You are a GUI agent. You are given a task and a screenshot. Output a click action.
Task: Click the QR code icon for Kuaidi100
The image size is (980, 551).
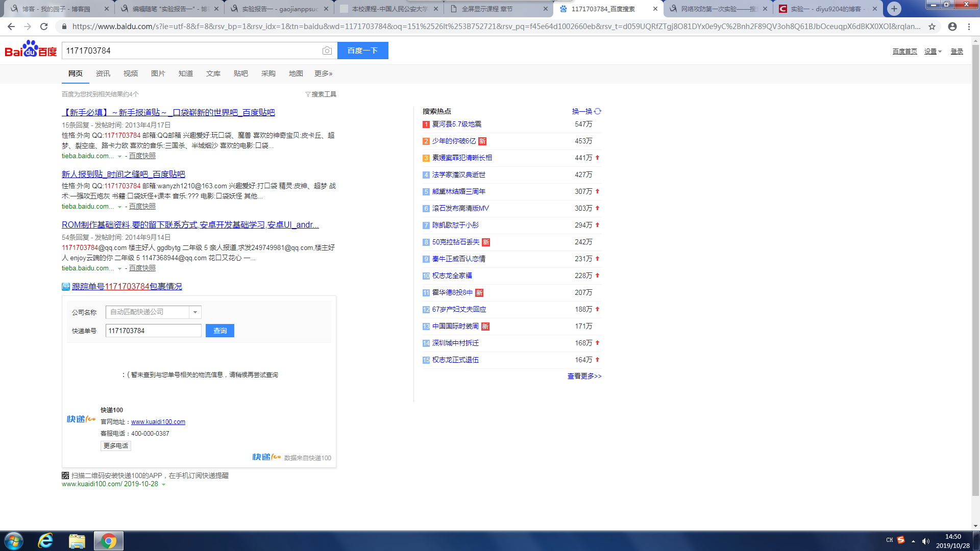coord(65,475)
